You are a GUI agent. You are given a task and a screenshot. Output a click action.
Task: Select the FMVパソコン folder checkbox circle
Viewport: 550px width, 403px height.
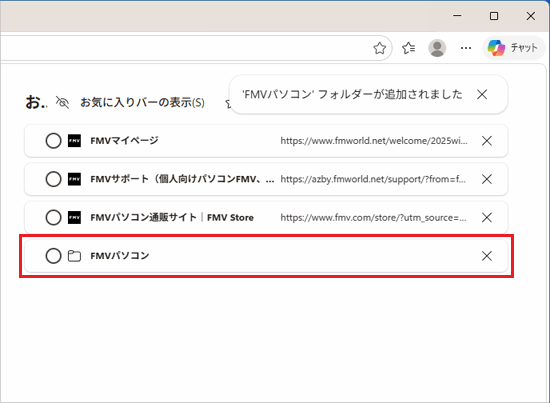(x=53, y=256)
